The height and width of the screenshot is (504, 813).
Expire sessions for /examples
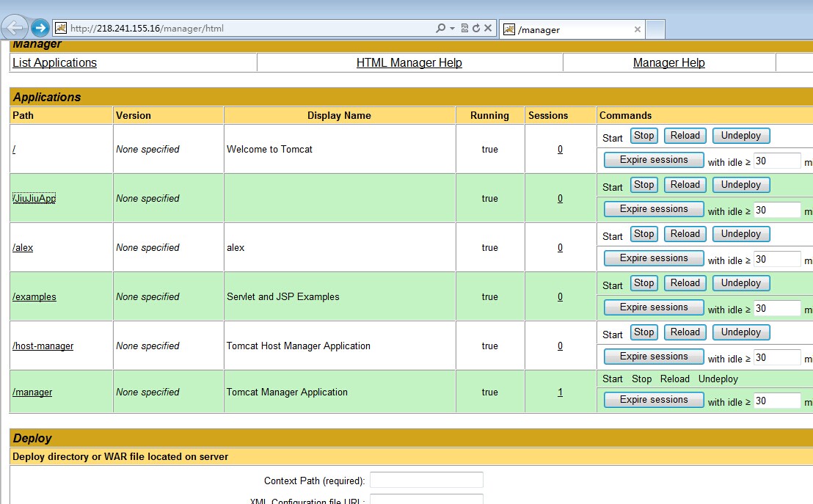[654, 307]
